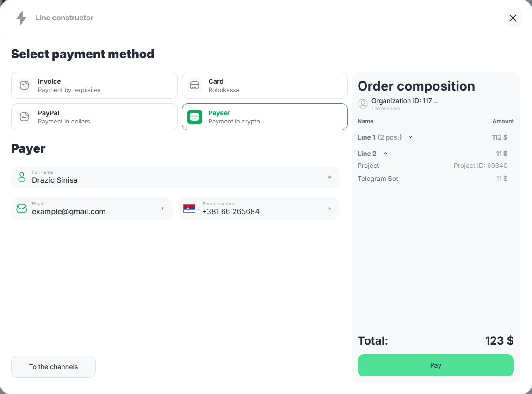
Task: Go back with To the channels button
Action: click(x=53, y=367)
